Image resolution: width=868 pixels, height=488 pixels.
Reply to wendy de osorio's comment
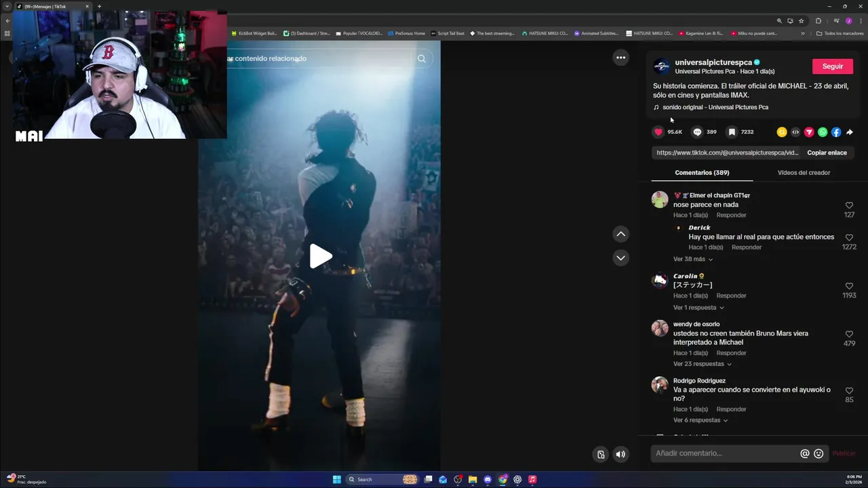pyautogui.click(x=731, y=353)
